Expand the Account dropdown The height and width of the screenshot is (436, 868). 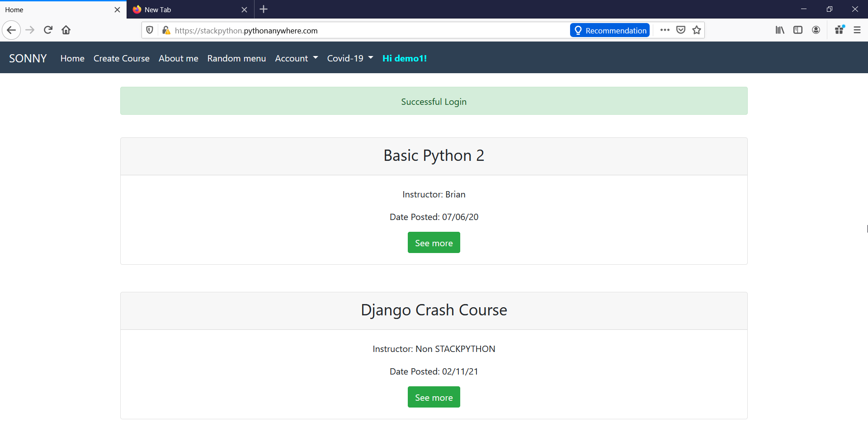297,58
